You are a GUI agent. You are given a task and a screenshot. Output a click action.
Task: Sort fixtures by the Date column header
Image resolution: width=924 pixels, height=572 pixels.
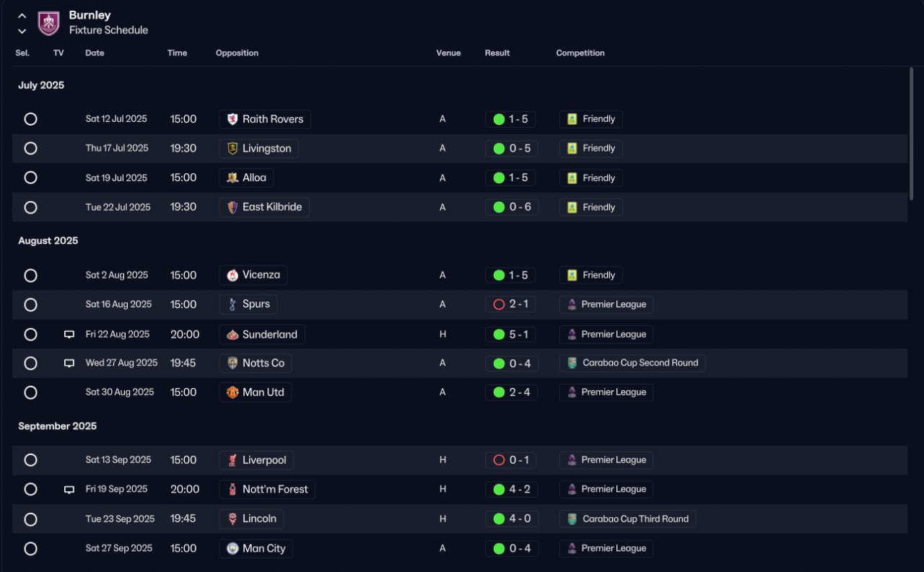(95, 53)
